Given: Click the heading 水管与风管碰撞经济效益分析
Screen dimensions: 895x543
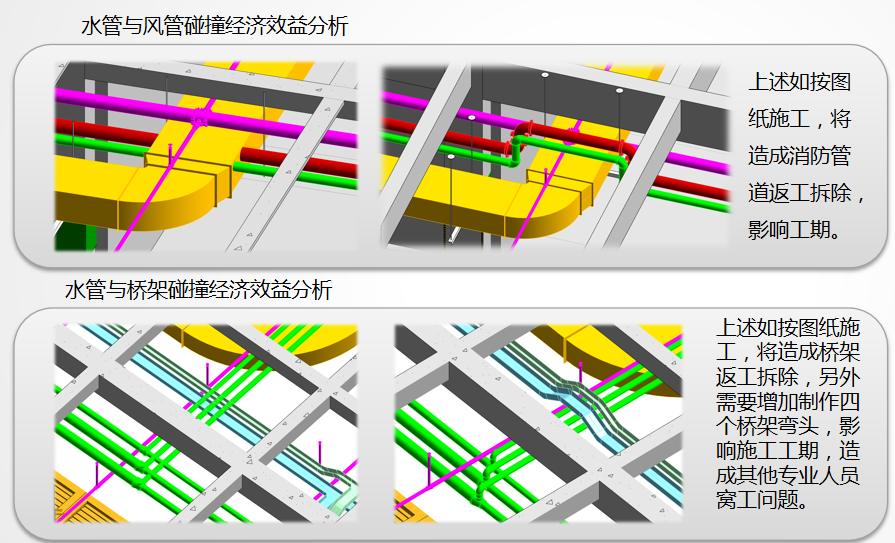Looking at the screenshot, I should (214, 27).
